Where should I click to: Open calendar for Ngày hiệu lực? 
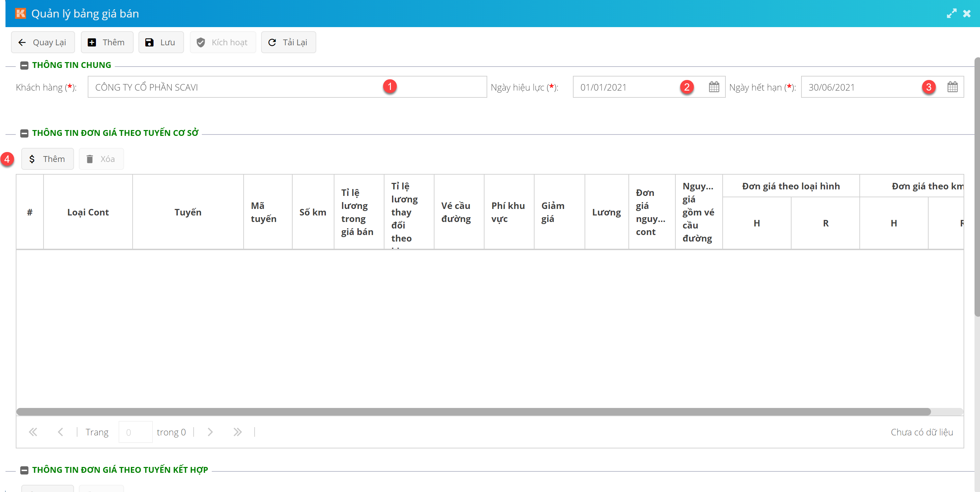(714, 87)
